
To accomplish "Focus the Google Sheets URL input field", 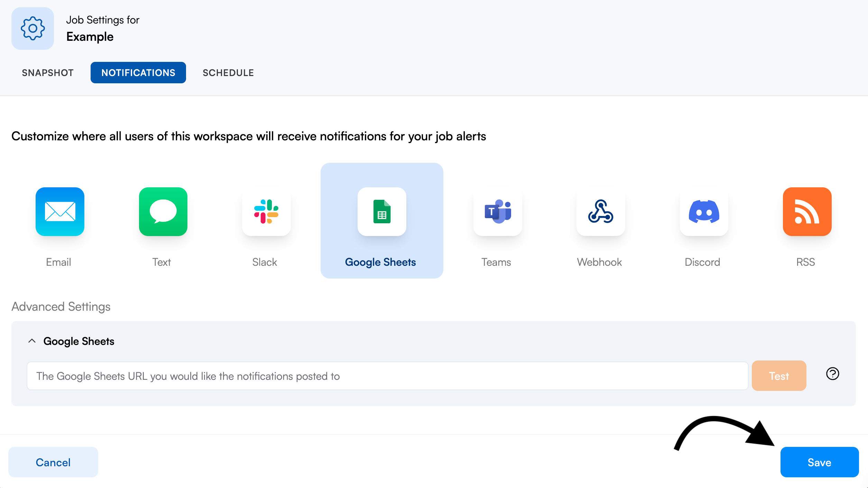I will (x=387, y=376).
